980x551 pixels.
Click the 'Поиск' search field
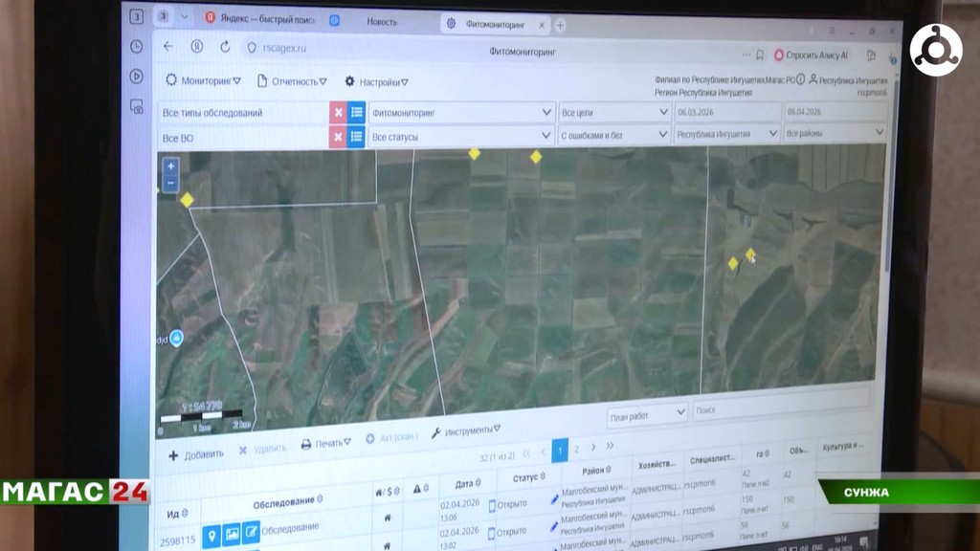[780, 410]
